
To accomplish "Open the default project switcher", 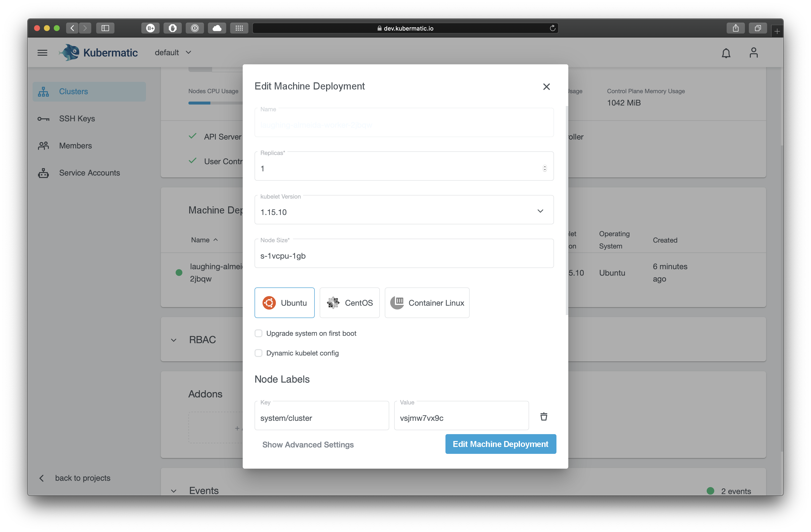I will (173, 53).
